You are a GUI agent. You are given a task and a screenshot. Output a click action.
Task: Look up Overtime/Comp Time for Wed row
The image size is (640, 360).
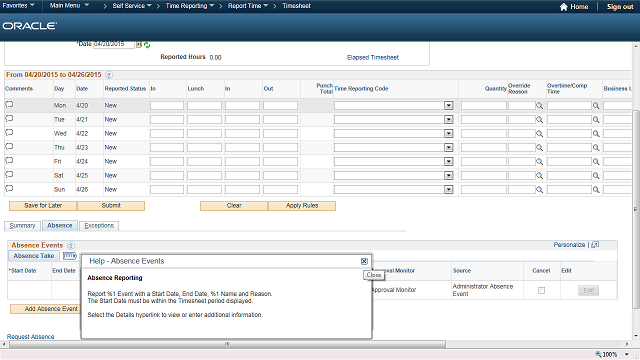tap(596, 133)
